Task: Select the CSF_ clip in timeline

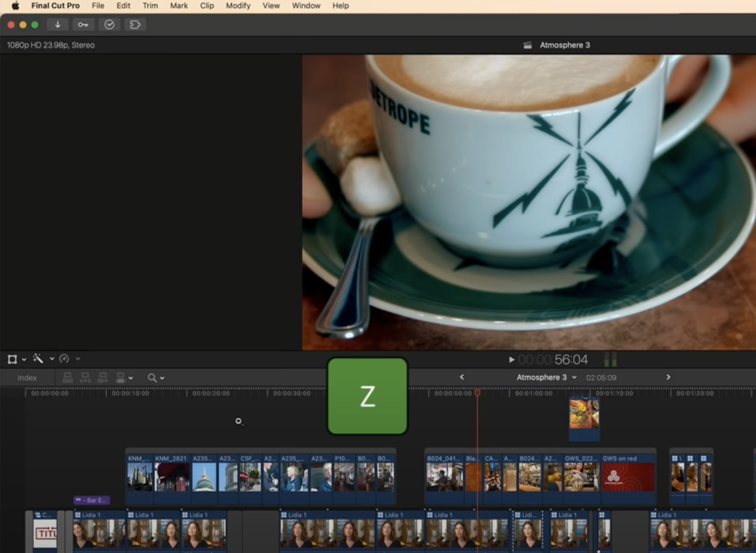Action: click(250, 479)
